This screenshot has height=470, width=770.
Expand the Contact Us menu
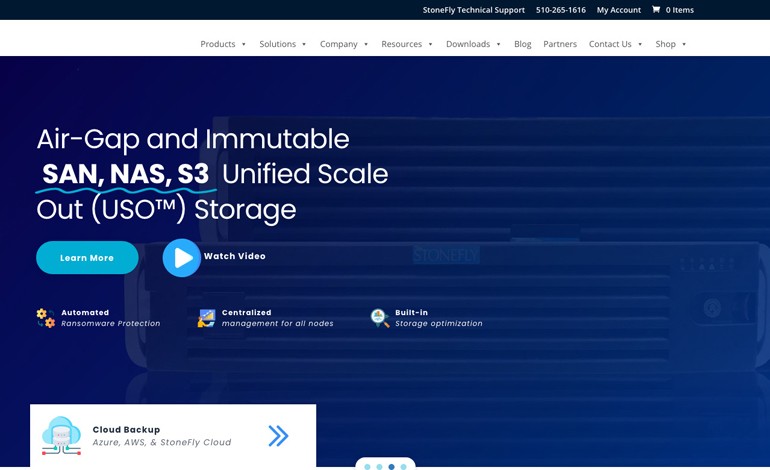coord(615,44)
